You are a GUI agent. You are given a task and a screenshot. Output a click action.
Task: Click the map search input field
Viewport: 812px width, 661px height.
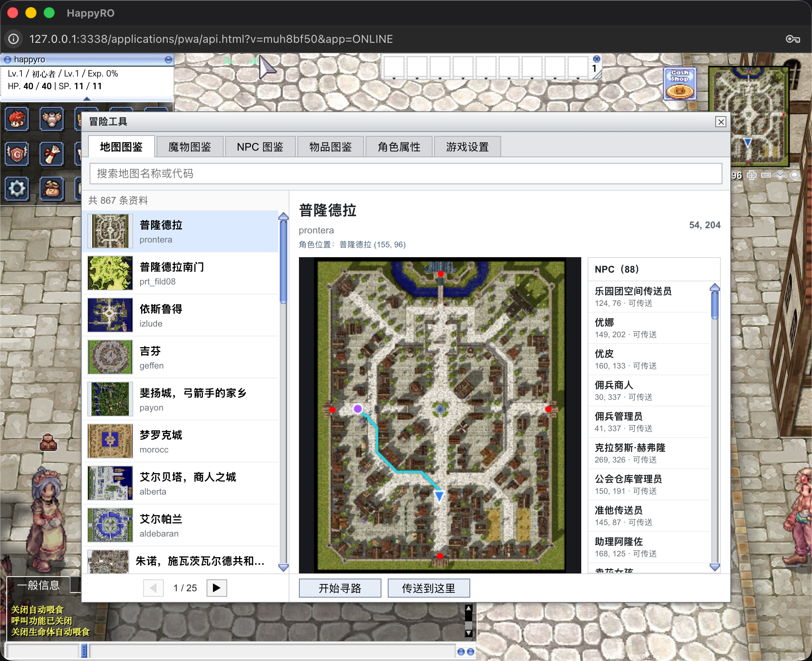pos(406,174)
